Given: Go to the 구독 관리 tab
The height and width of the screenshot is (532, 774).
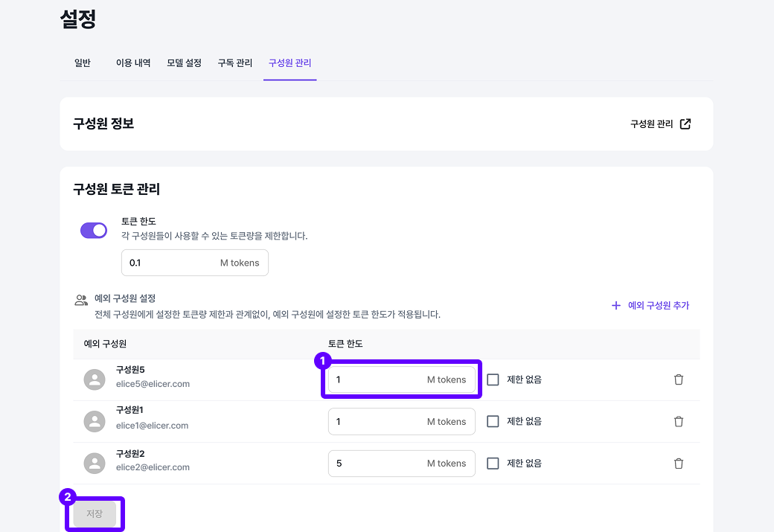Looking at the screenshot, I should pyautogui.click(x=234, y=63).
